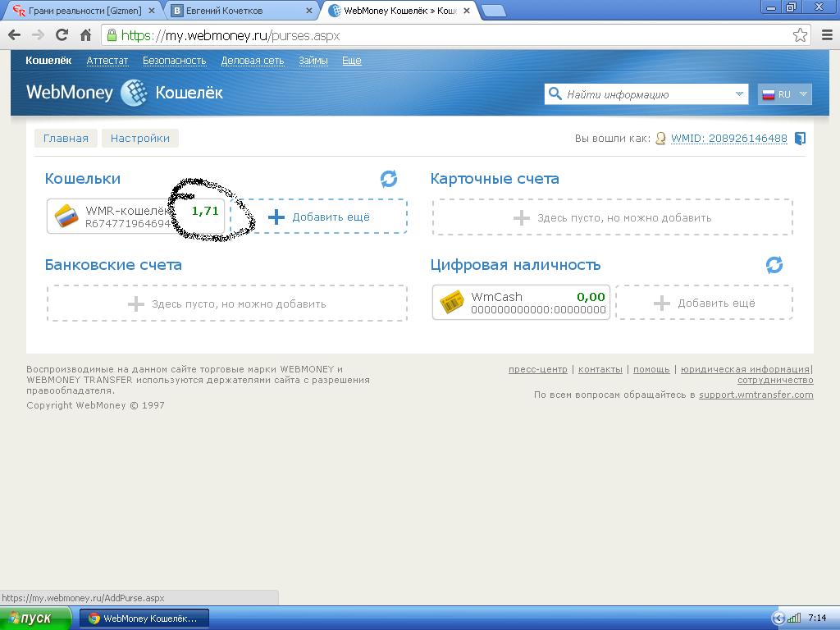Click the logout door icon next to WMID

(x=800, y=138)
